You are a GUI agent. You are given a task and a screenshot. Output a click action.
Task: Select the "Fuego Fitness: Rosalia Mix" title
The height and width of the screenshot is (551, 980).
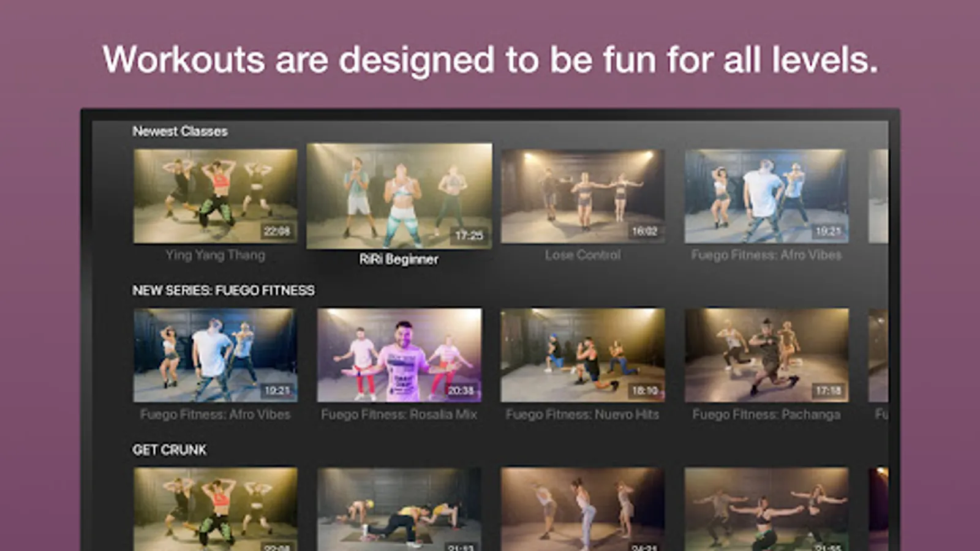pyautogui.click(x=399, y=414)
